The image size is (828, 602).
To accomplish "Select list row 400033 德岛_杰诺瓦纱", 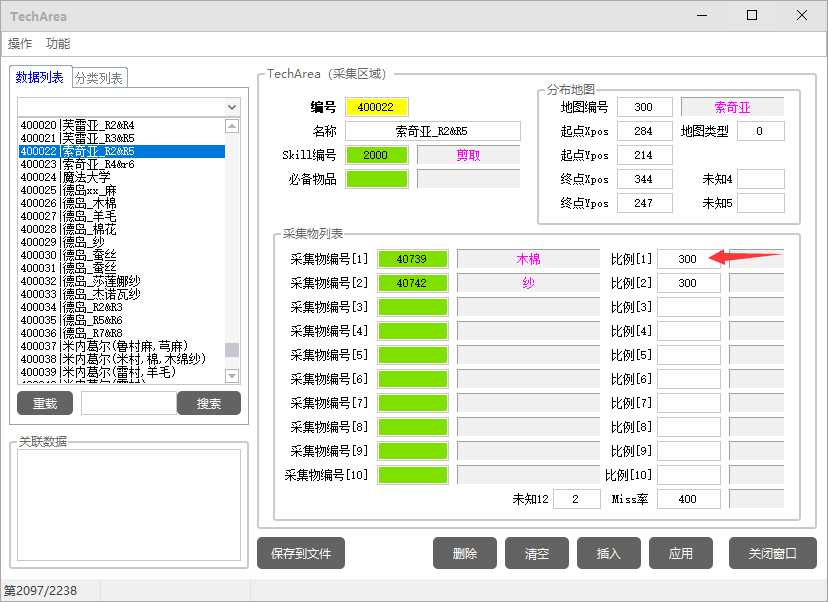I will [x=121, y=294].
